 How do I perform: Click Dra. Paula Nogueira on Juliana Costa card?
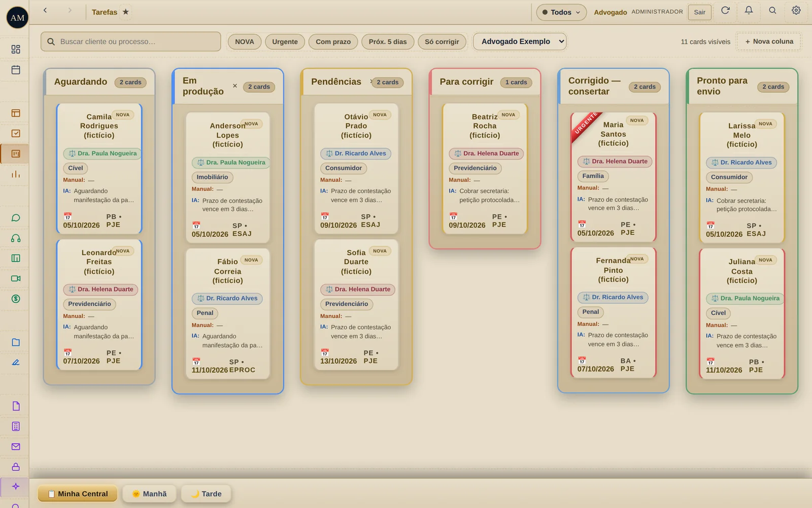click(x=745, y=298)
